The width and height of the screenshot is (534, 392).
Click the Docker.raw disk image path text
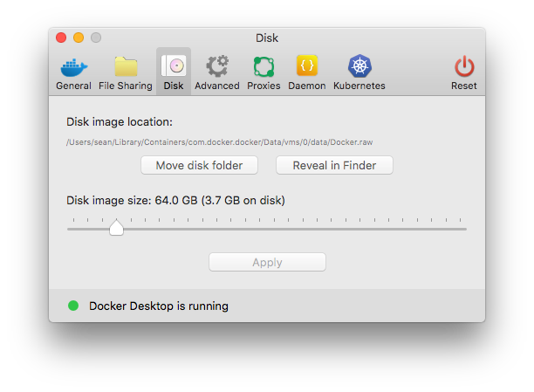click(219, 142)
